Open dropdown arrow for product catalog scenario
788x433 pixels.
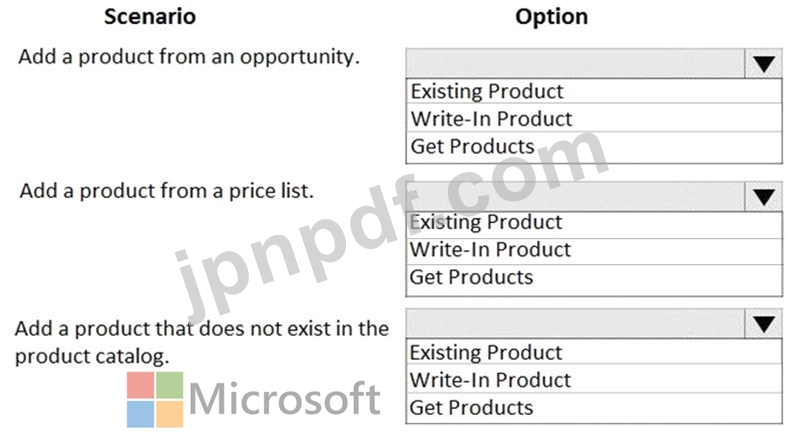pyautogui.click(x=763, y=324)
